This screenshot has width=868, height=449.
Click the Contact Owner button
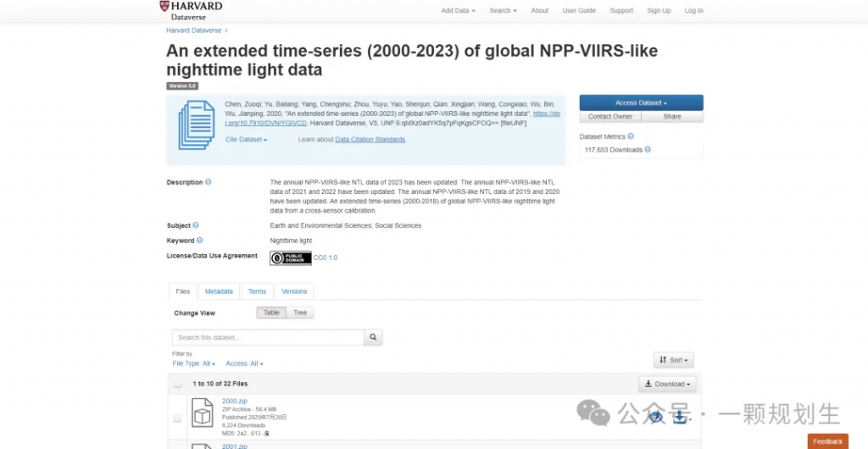[610, 117]
